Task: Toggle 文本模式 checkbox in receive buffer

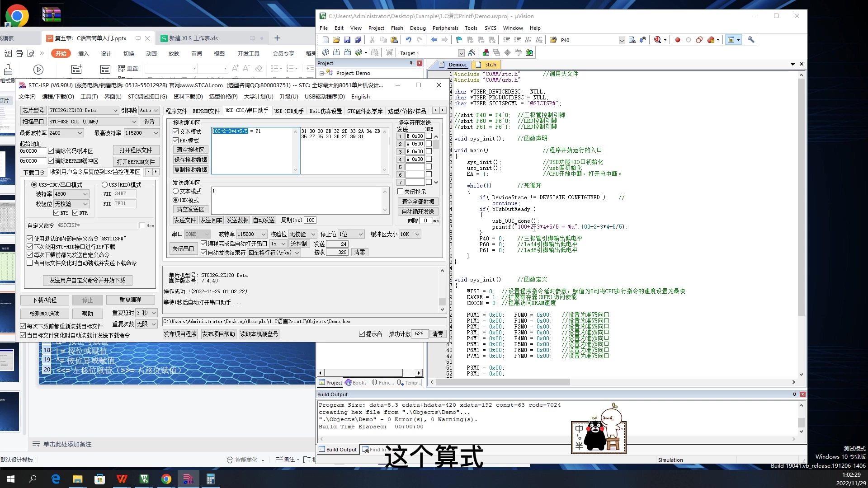Action: click(x=176, y=131)
